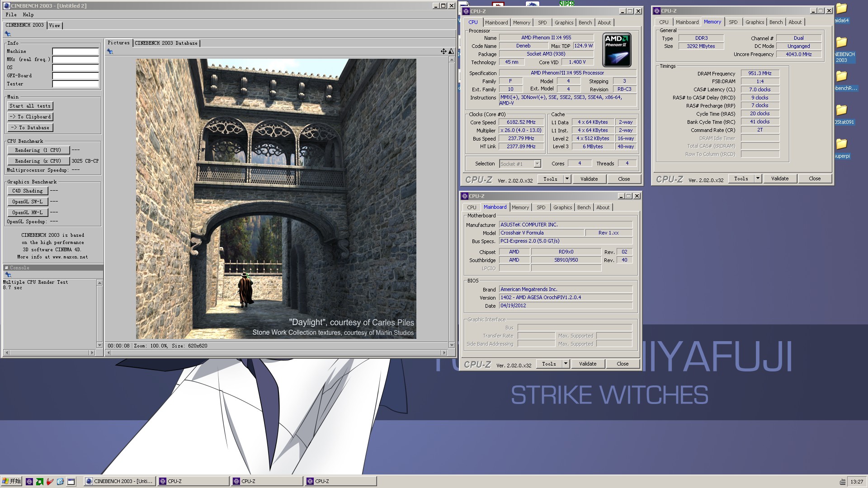Viewport: 868px width, 488px height.
Task: Click the AMD Phenom II logo in CPU-Z
Action: (x=617, y=50)
